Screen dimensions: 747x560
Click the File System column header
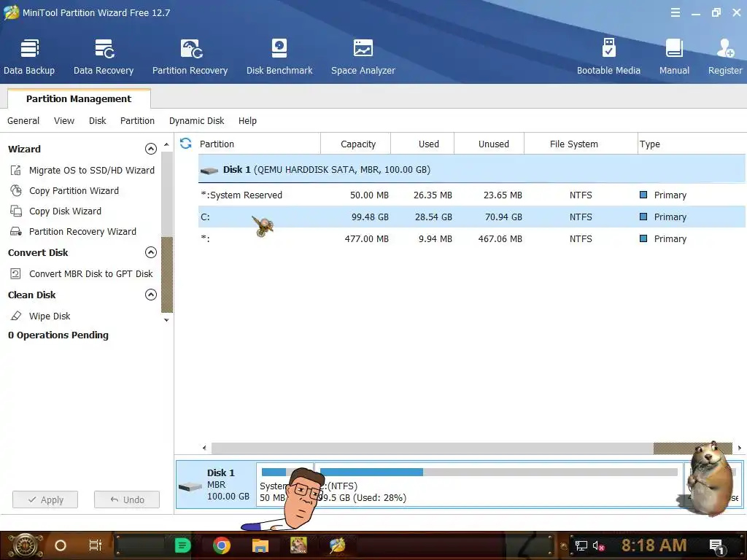point(581,144)
